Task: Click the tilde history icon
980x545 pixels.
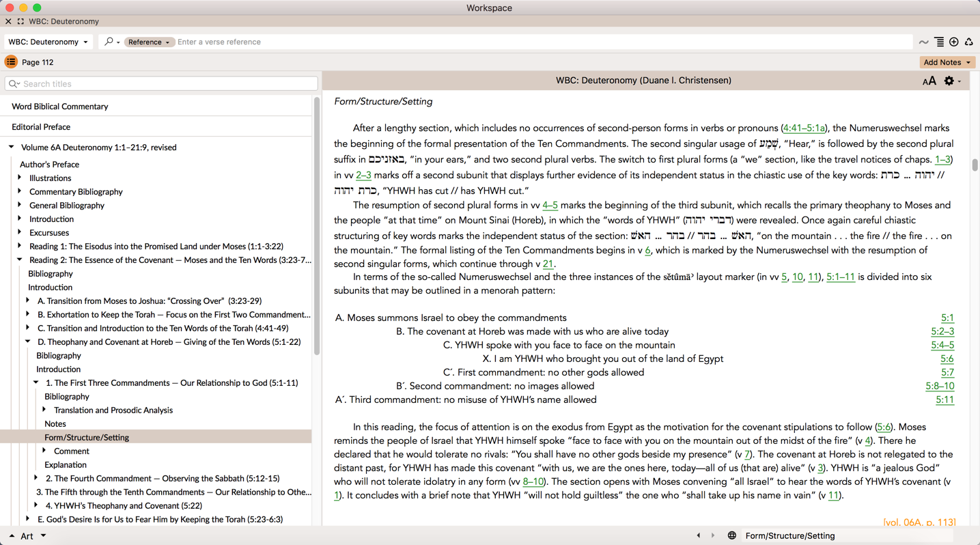Action: pos(924,42)
